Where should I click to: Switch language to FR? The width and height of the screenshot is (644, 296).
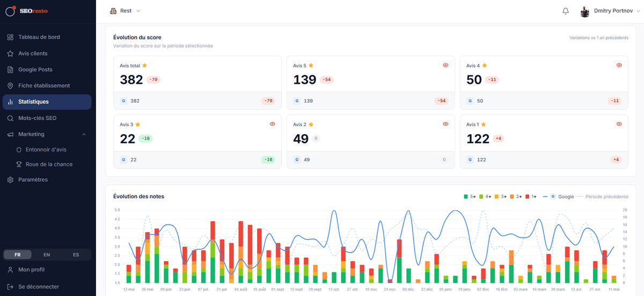pos(18,255)
